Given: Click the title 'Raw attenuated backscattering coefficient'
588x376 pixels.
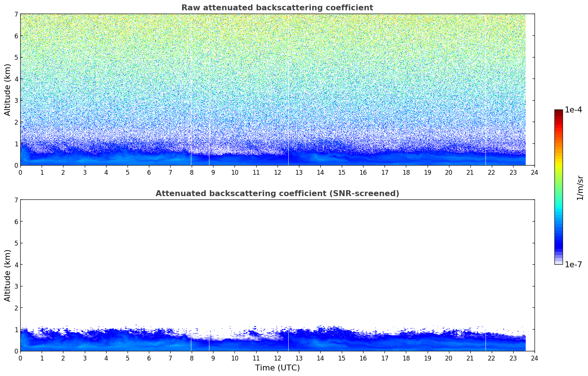Looking at the screenshot, I should [x=277, y=8].
